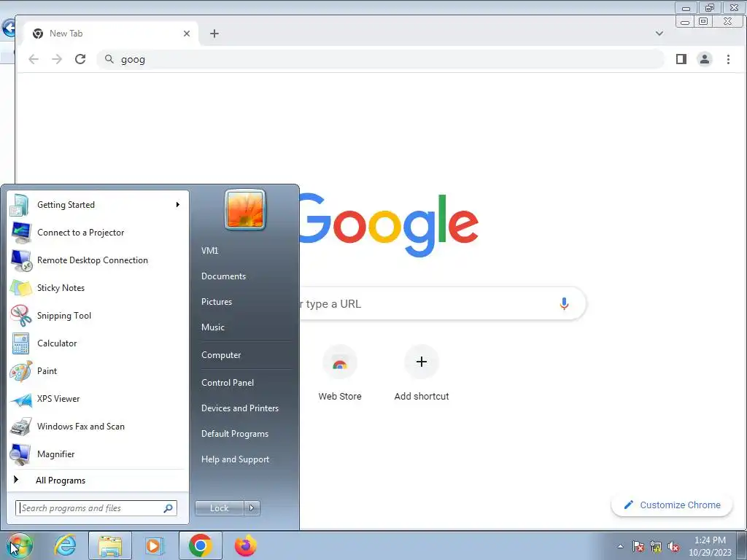Viewport: 747px width, 560px height.
Task: Launch Connect to a Projector icon
Action: pyautogui.click(x=20, y=233)
